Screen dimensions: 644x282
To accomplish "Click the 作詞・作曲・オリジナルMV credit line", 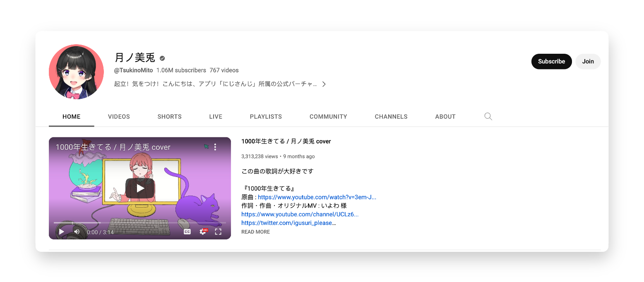I will [294, 206].
